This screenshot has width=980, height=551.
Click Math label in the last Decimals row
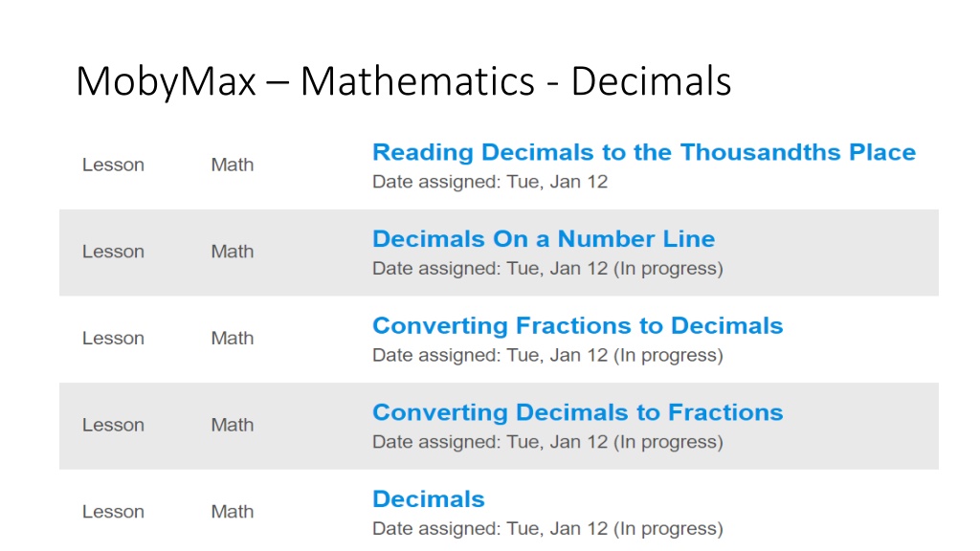pyautogui.click(x=233, y=513)
